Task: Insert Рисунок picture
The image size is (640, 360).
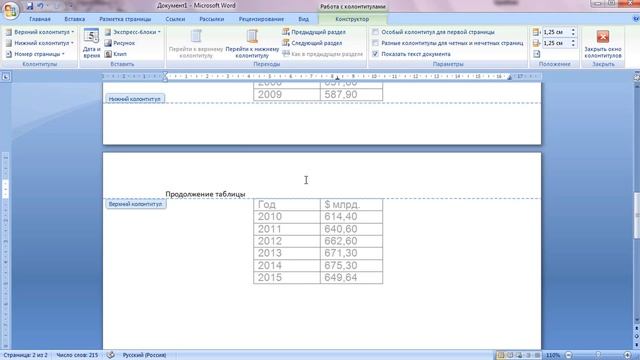Action: [x=120, y=43]
